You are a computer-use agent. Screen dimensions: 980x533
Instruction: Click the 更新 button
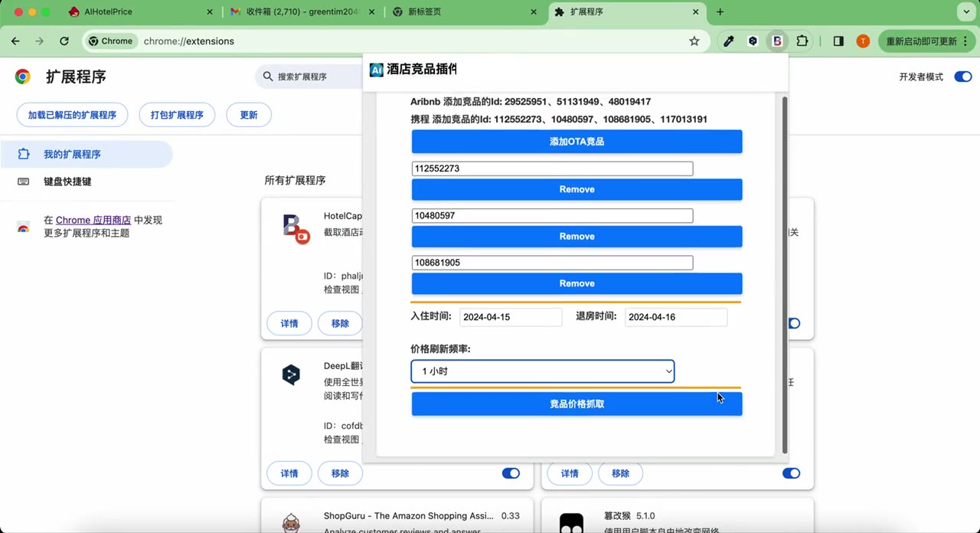coord(249,115)
